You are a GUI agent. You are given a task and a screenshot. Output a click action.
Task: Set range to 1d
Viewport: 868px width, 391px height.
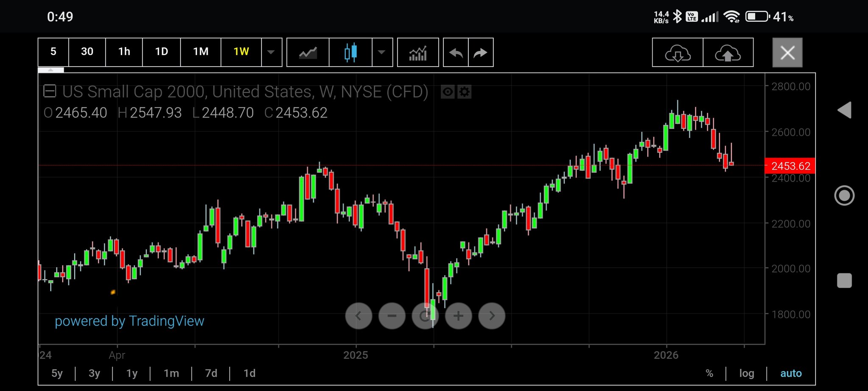point(250,373)
